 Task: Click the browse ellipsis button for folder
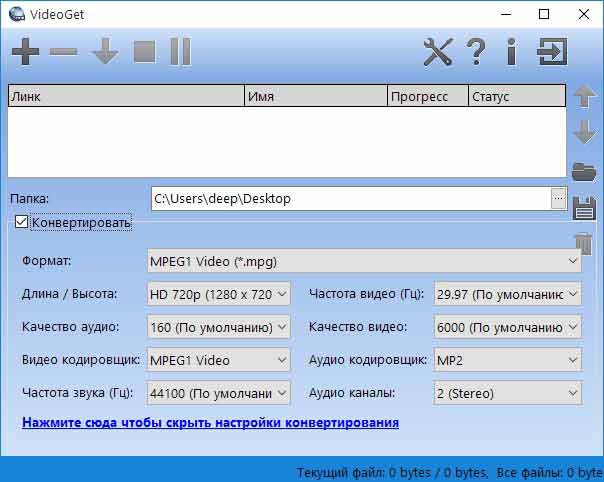pyautogui.click(x=558, y=198)
